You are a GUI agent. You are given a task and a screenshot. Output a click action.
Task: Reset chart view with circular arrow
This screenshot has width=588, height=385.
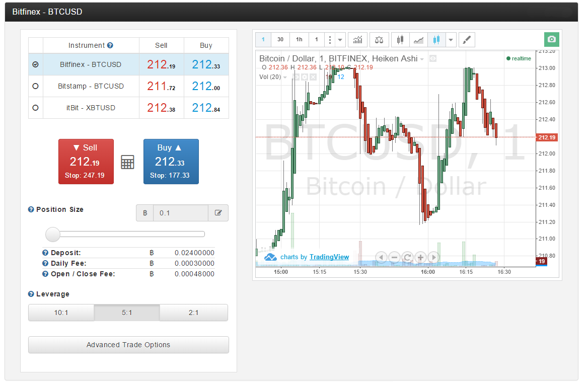pyautogui.click(x=407, y=258)
